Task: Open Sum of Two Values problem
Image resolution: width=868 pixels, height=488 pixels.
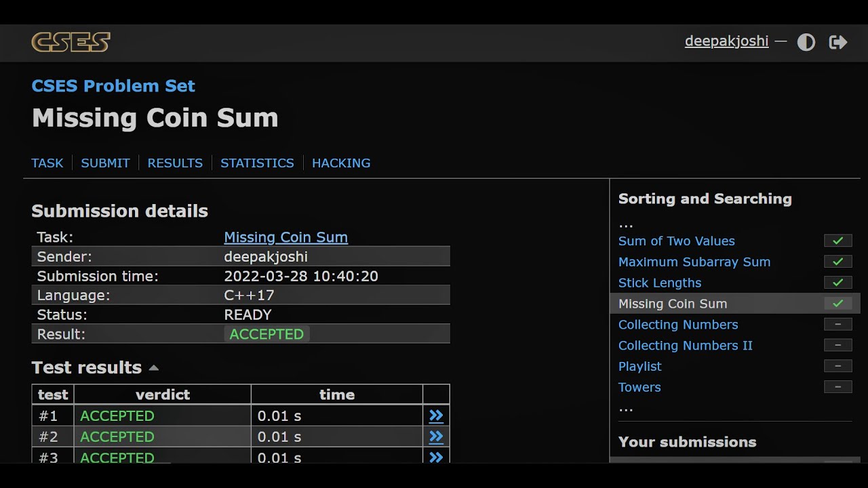Action: (677, 241)
